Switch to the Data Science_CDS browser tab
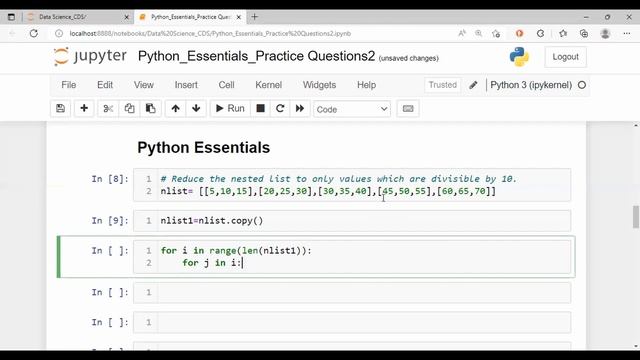 coord(78,17)
